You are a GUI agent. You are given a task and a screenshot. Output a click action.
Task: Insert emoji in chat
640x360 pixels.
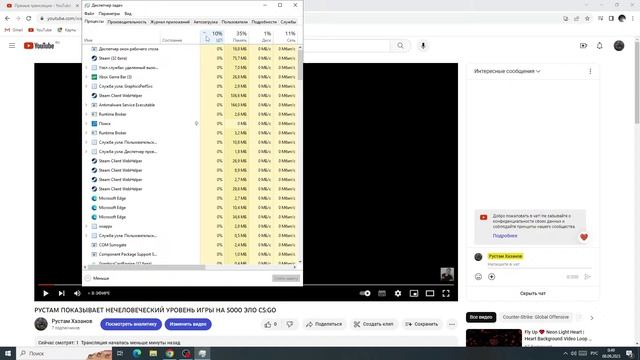478,277
